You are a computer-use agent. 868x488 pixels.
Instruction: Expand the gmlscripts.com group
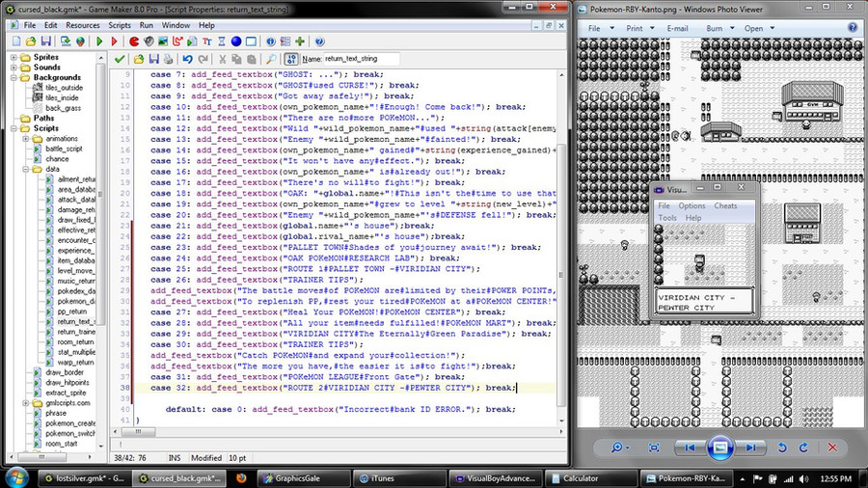26,403
